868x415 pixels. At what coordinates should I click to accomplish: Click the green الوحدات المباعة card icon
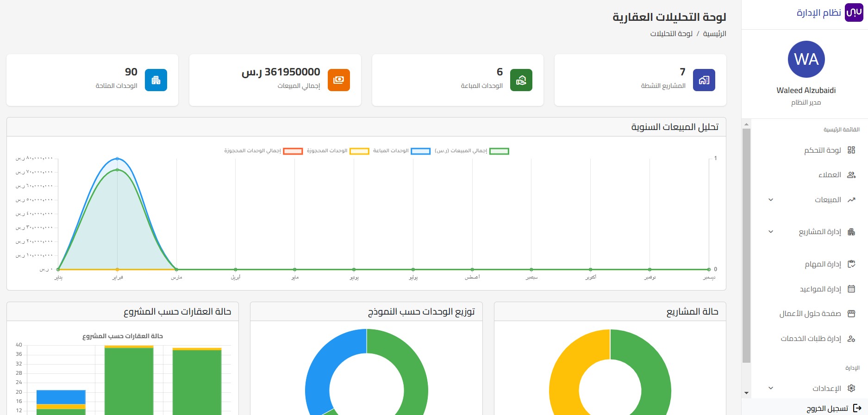tap(521, 80)
